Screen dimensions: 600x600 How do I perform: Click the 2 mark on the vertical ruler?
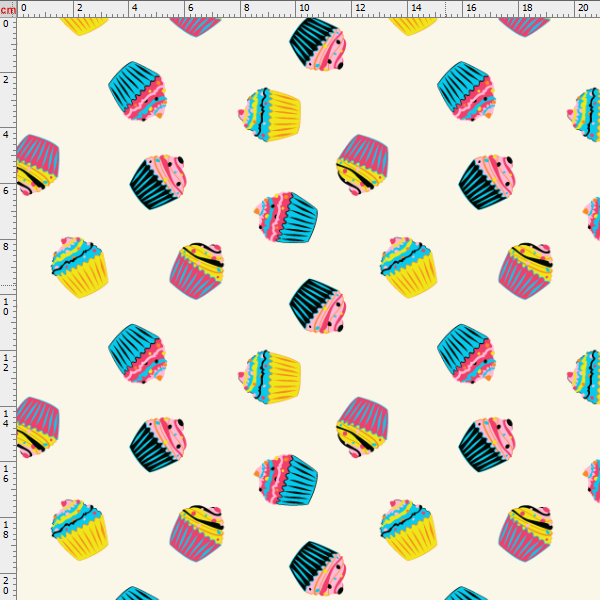[6, 80]
